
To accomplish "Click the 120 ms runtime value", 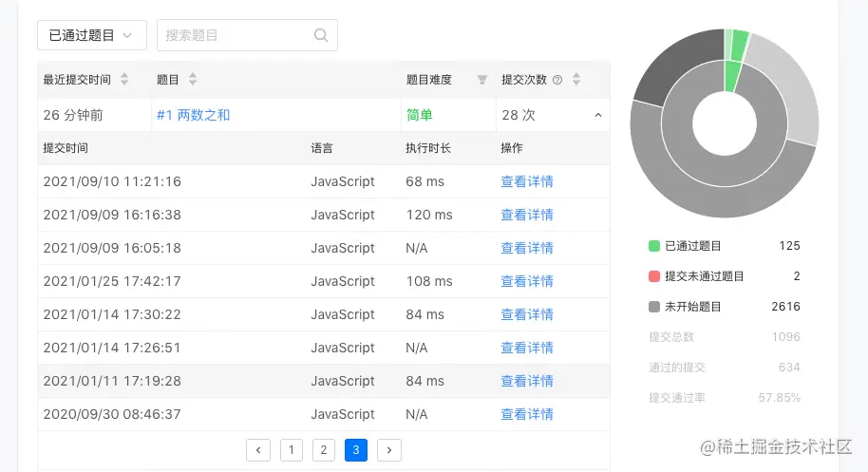I will click(429, 215).
